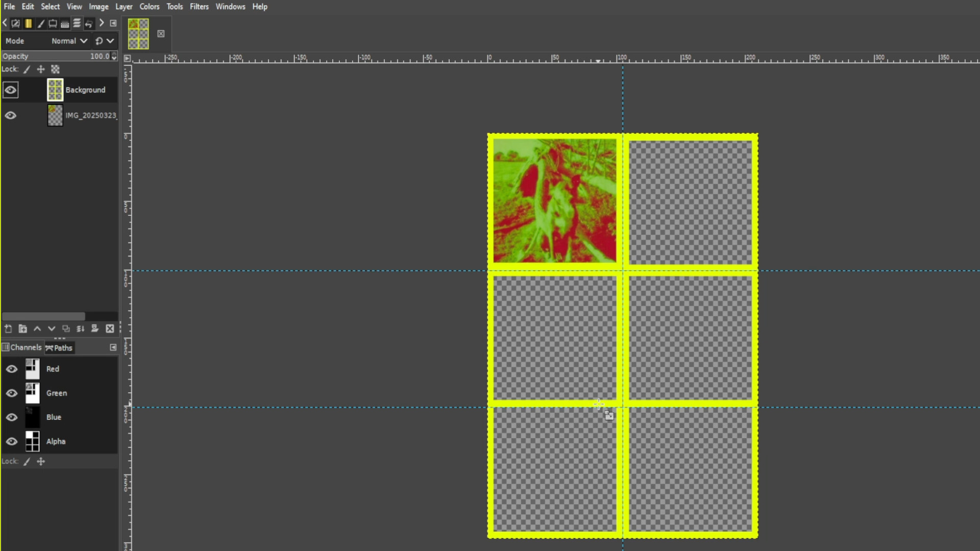Open the Help menu

260,7
